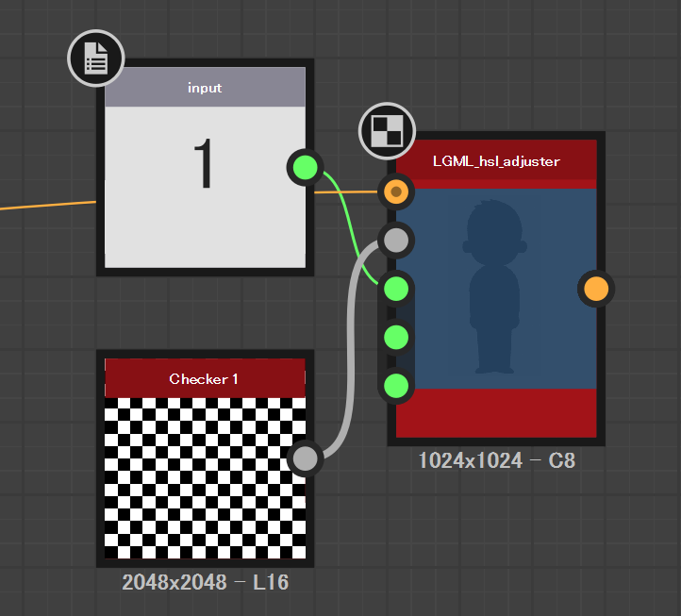Click the 1024x1024 - C8 size label

pyautogui.click(x=496, y=461)
